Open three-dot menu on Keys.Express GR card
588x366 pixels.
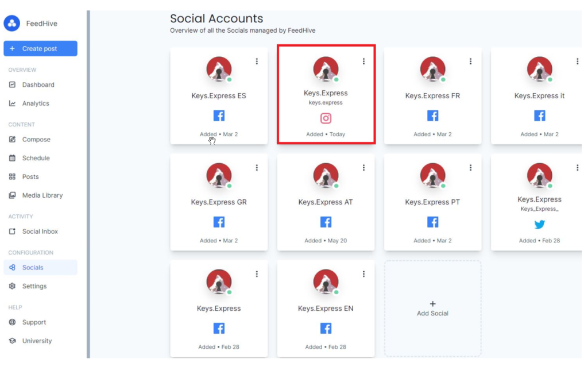[257, 168]
